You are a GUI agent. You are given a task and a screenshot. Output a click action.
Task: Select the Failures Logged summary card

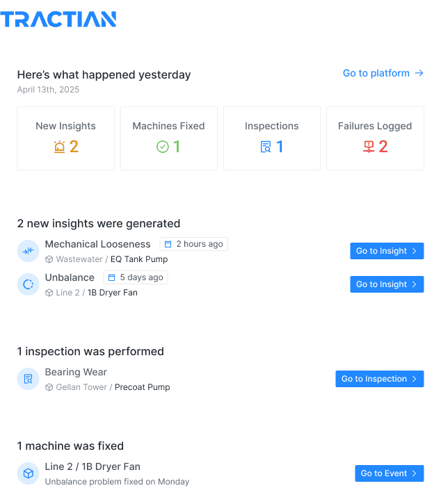tap(376, 138)
